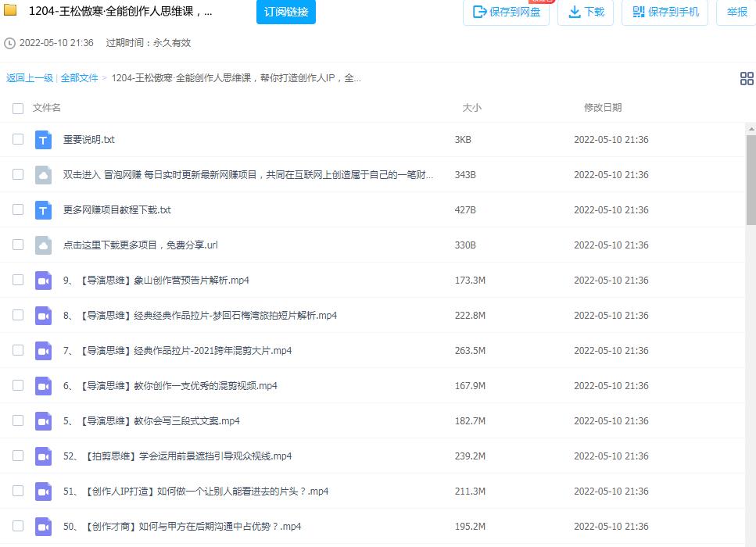Click video icon for 50、创作才商
Screen dimensions: 756x547
coord(44,527)
